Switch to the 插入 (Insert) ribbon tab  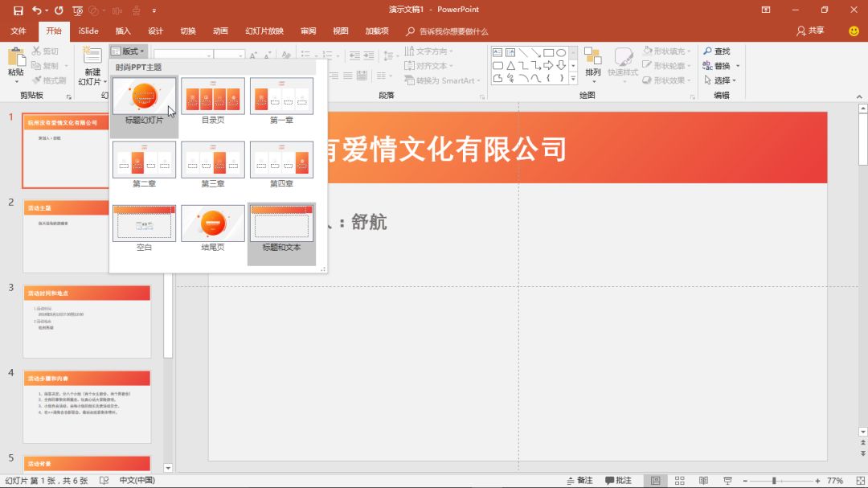123,31
